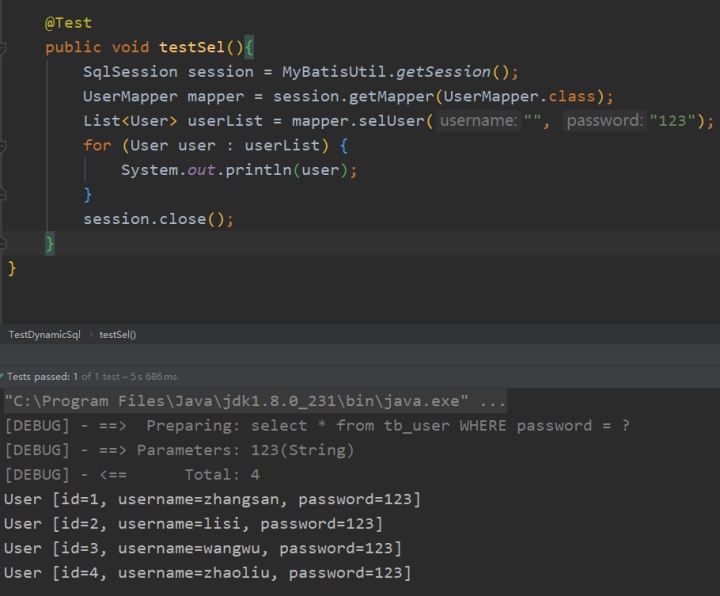Click the Preparing select SQL log line

click(x=317, y=426)
